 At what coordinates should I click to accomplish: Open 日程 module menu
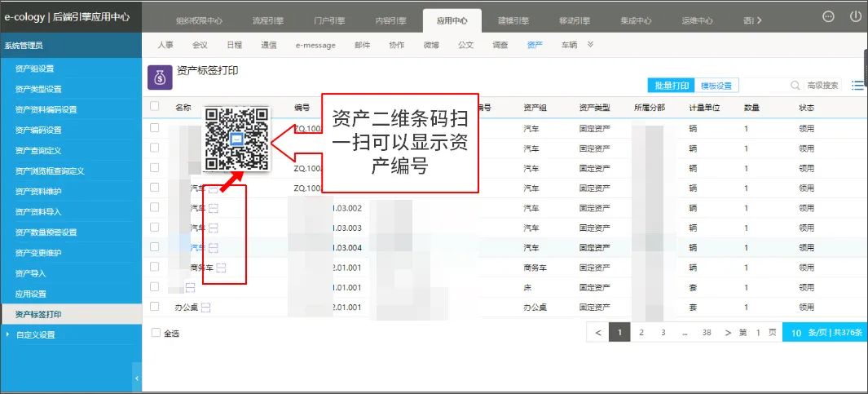tap(234, 45)
